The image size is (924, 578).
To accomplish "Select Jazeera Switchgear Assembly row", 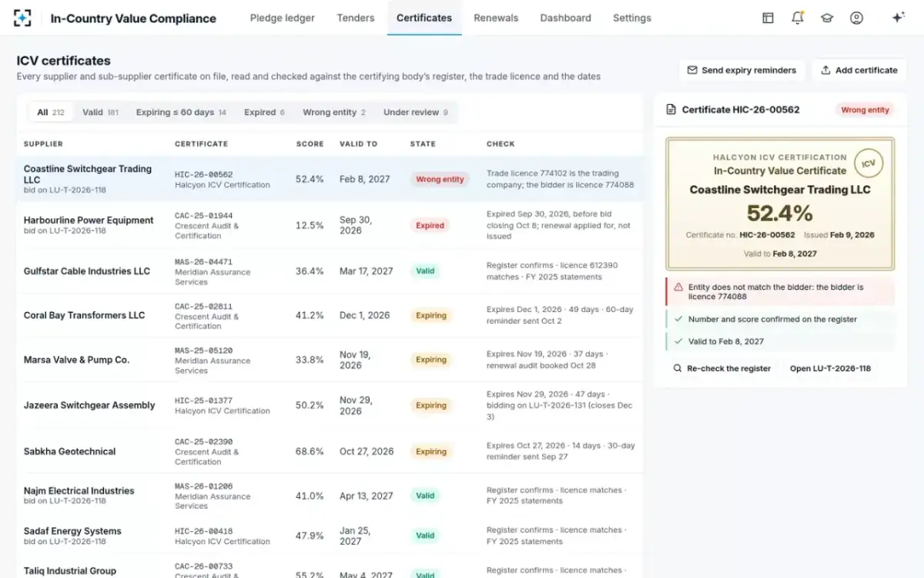I will [x=330, y=405].
